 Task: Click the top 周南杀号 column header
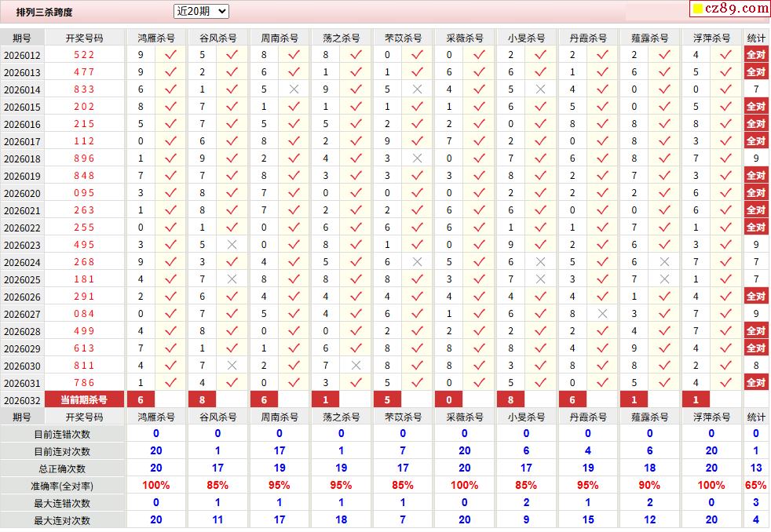pos(280,38)
